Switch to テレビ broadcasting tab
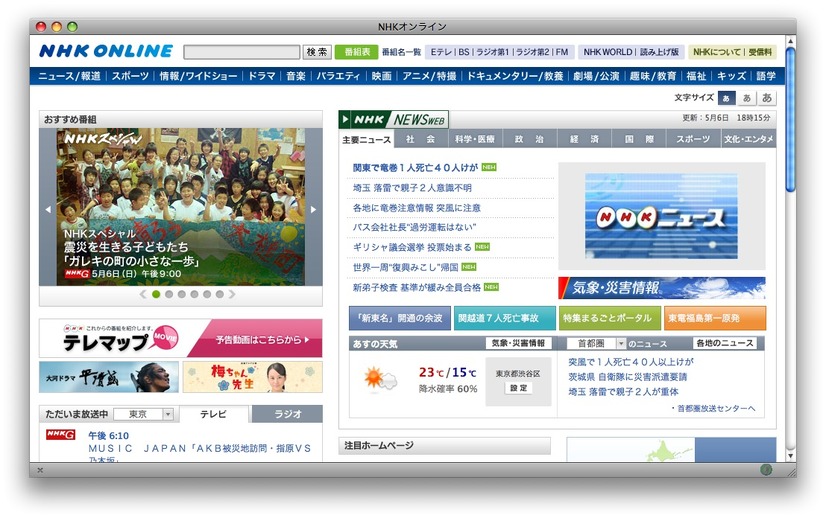Viewport: 826px width, 518px height. click(x=213, y=414)
